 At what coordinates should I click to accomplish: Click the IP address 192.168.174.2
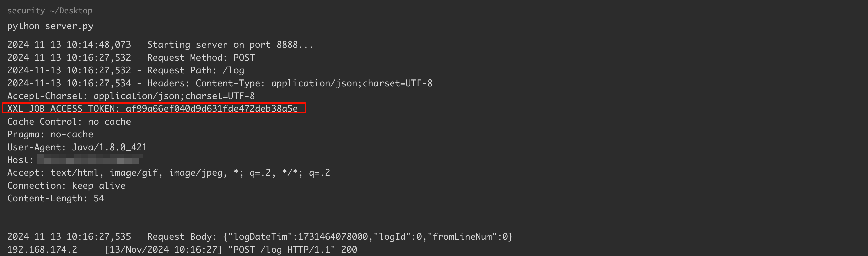click(x=42, y=250)
